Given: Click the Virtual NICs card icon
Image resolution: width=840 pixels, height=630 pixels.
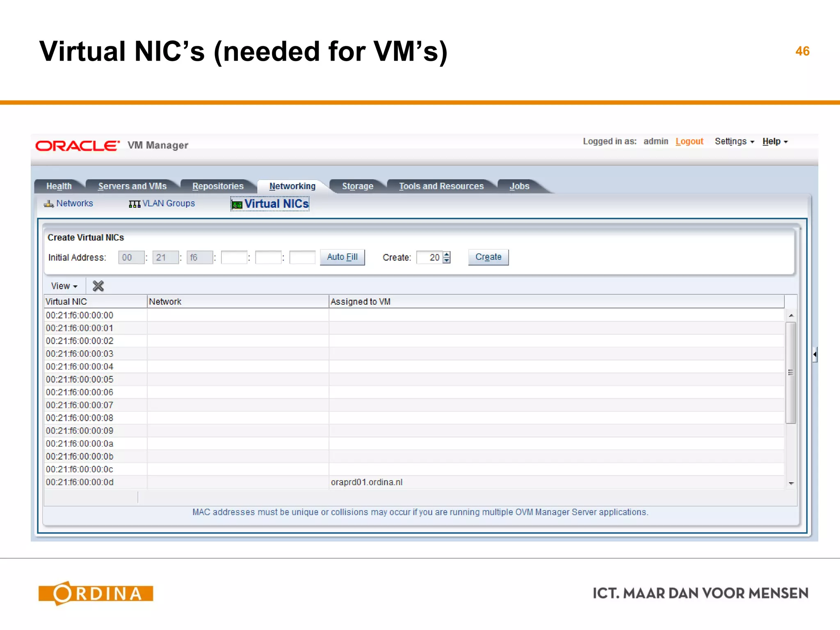Looking at the screenshot, I should [x=237, y=204].
